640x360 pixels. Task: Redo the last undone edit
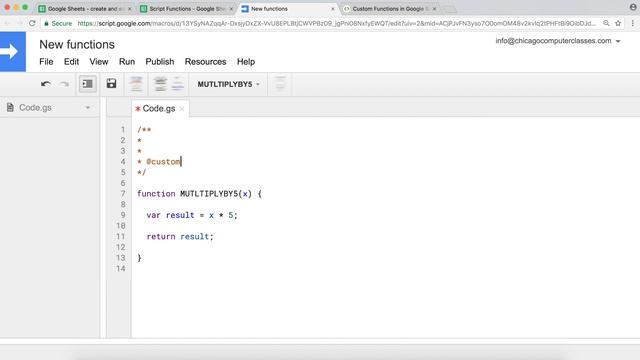64,84
